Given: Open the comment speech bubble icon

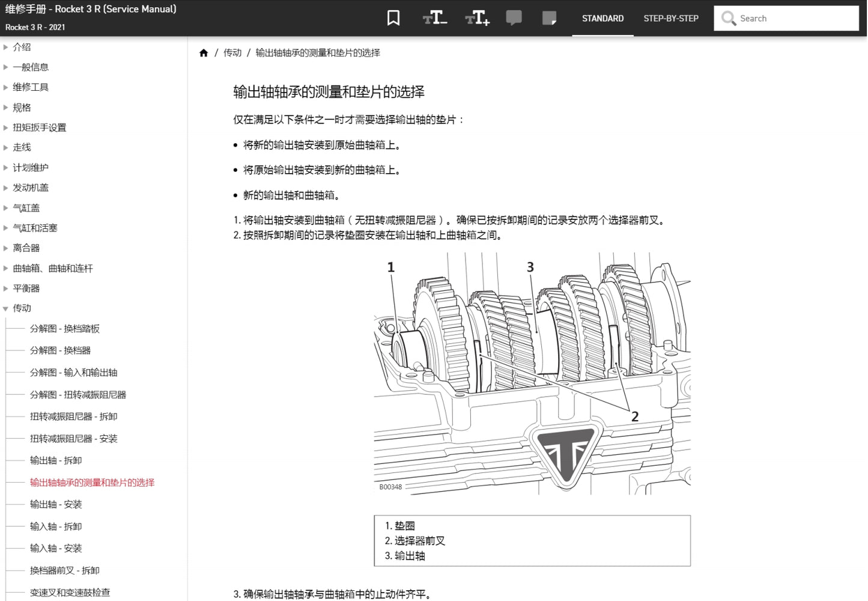Looking at the screenshot, I should 514,18.
